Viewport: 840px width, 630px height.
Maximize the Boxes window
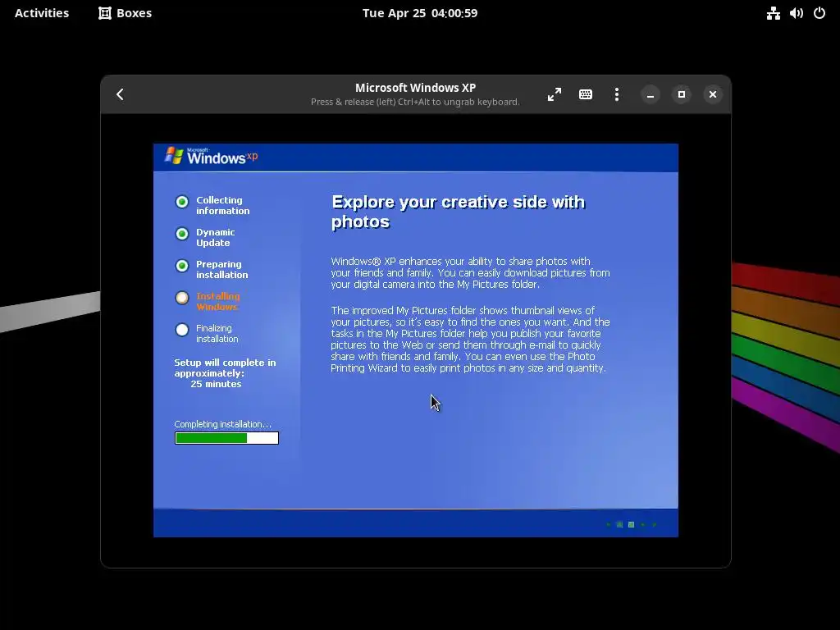(x=682, y=95)
